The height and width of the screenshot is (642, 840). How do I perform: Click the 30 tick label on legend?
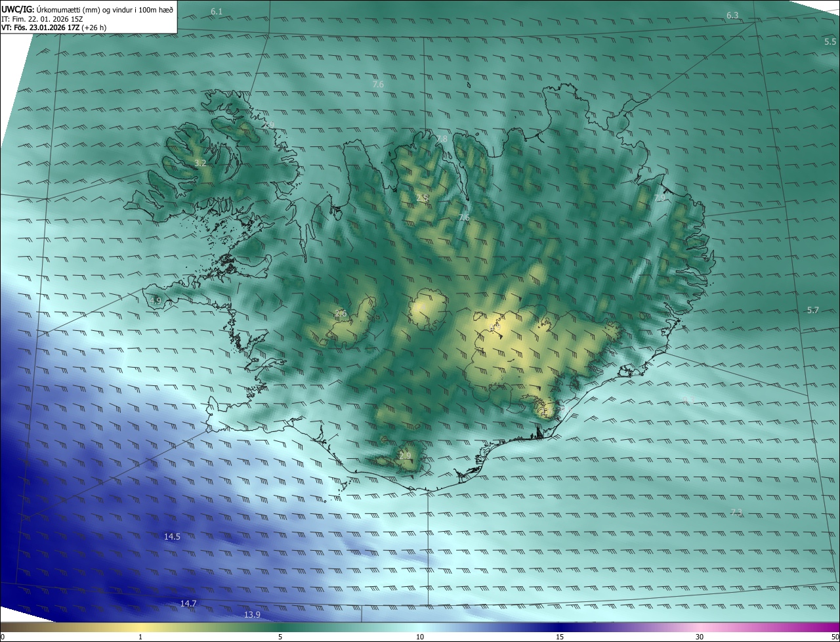click(x=700, y=637)
